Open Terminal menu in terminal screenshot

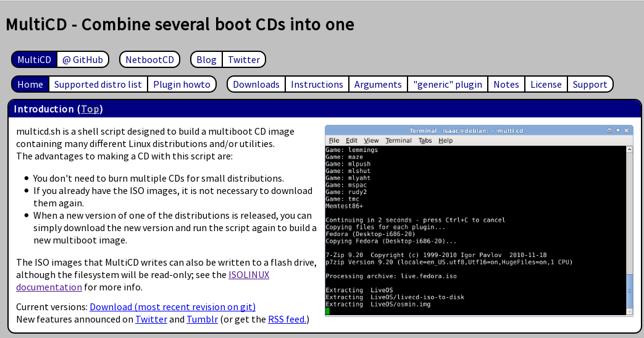point(398,141)
